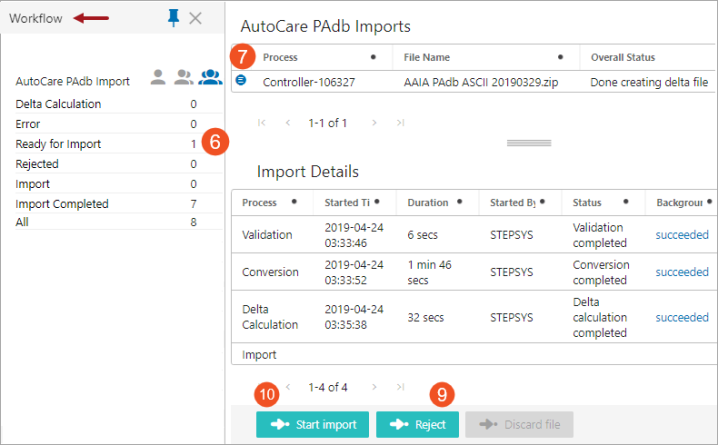The height and width of the screenshot is (445, 718).
Task: Open File Name column menu dot
Action: 560,57
